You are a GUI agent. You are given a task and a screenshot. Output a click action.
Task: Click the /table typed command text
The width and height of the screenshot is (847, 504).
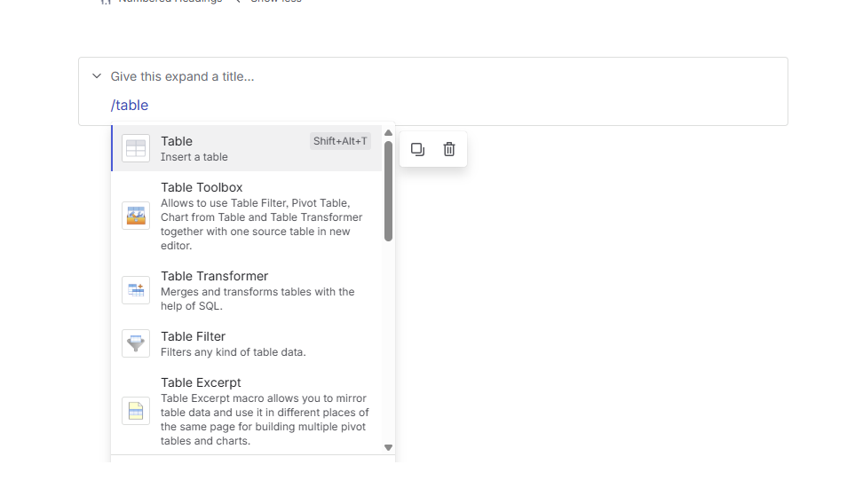click(130, 106)
